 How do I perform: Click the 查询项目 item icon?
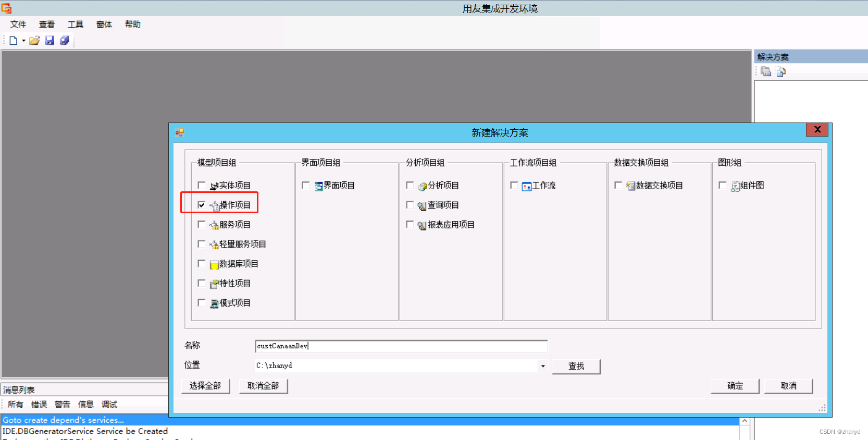point(422,206)
